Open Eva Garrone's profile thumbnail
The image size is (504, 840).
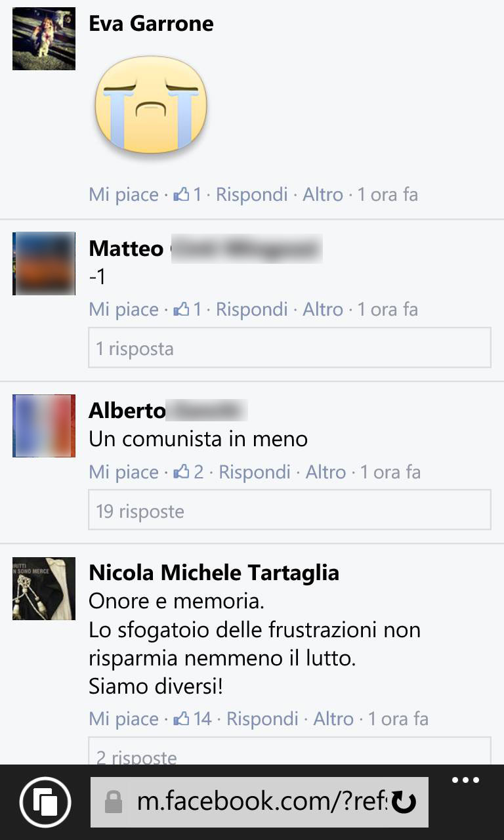pyautogui.click(x=44, y=39)
